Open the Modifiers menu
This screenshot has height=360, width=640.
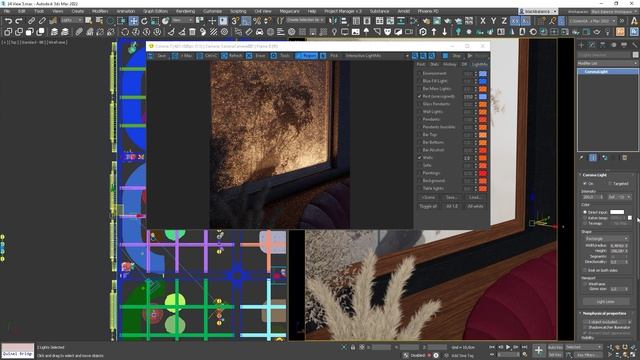[x=100, y=11]
